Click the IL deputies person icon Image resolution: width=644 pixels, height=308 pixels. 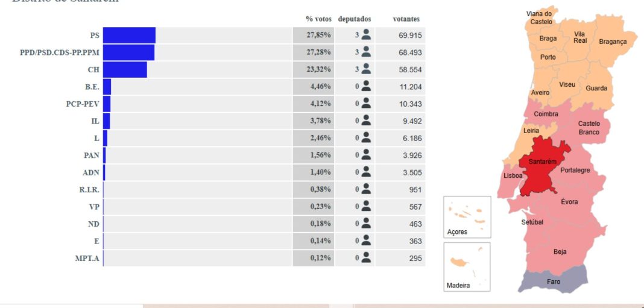(x=366, y=121)
